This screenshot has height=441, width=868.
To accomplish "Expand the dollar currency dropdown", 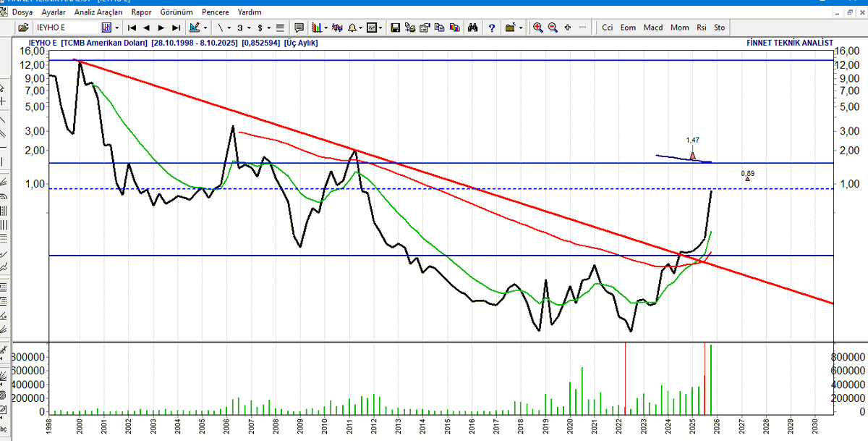I will pos(268,28).
